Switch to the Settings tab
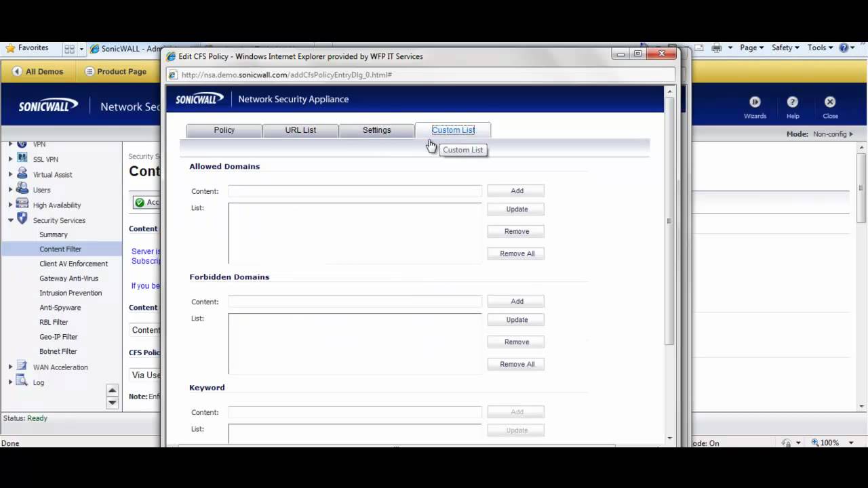Viewport: 868px width, 488px height. point(376,130)
